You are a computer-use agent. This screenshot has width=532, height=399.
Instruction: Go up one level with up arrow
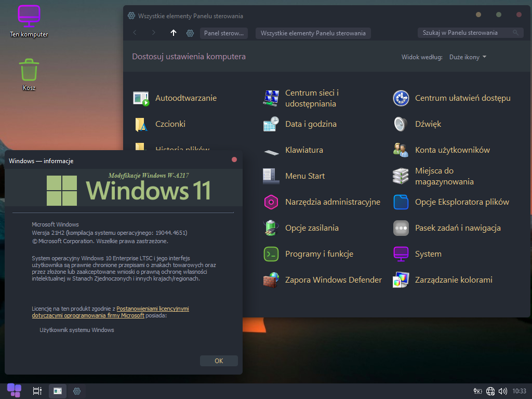click(174, 33)
